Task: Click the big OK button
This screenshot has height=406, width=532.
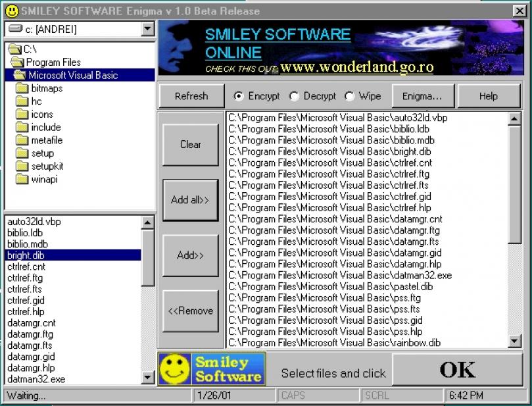Action: click(x=457, y=369)
